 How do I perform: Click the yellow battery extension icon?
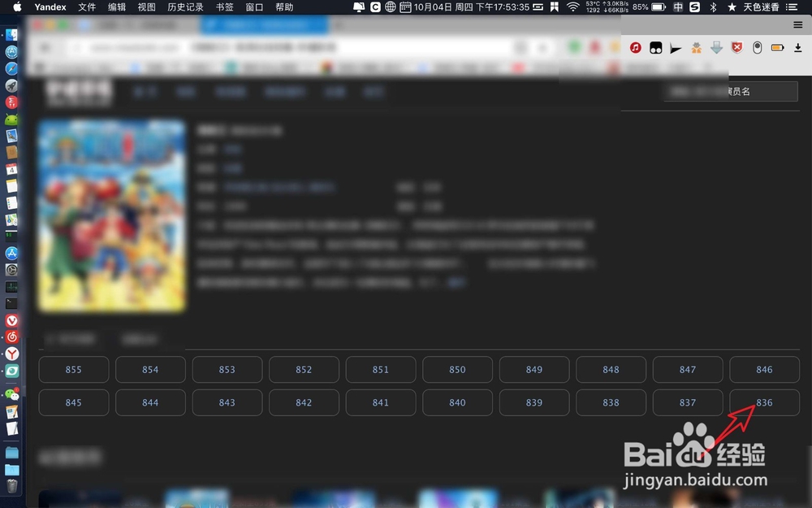pos(777,48)
